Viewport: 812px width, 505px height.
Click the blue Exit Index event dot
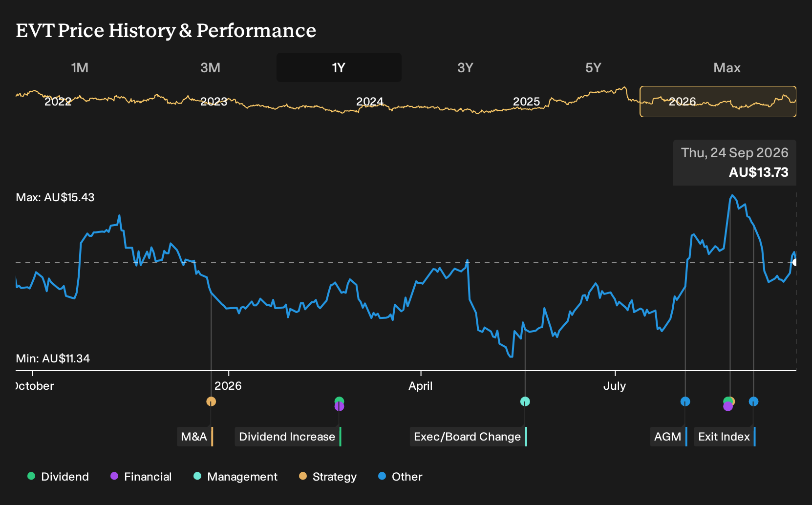click(x=753, y=401)
